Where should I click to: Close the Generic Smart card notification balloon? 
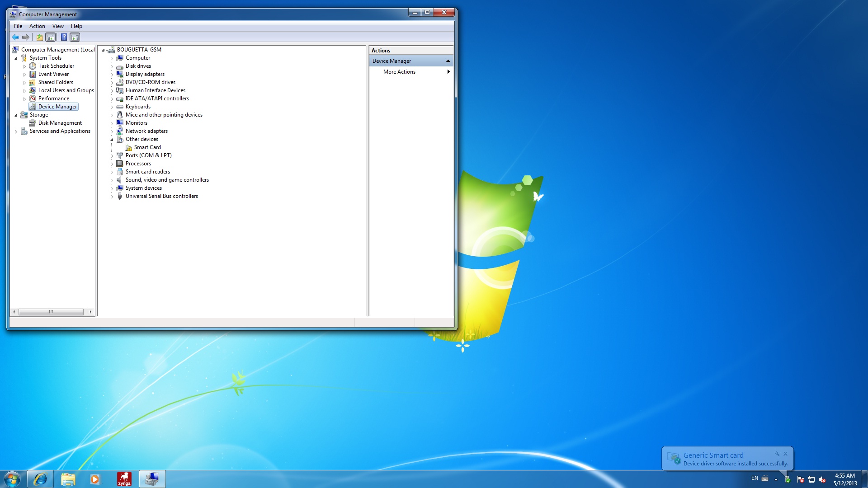pos(786,454)
